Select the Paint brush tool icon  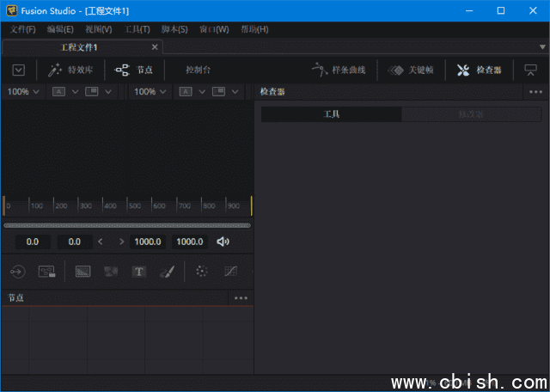(167, 272)
